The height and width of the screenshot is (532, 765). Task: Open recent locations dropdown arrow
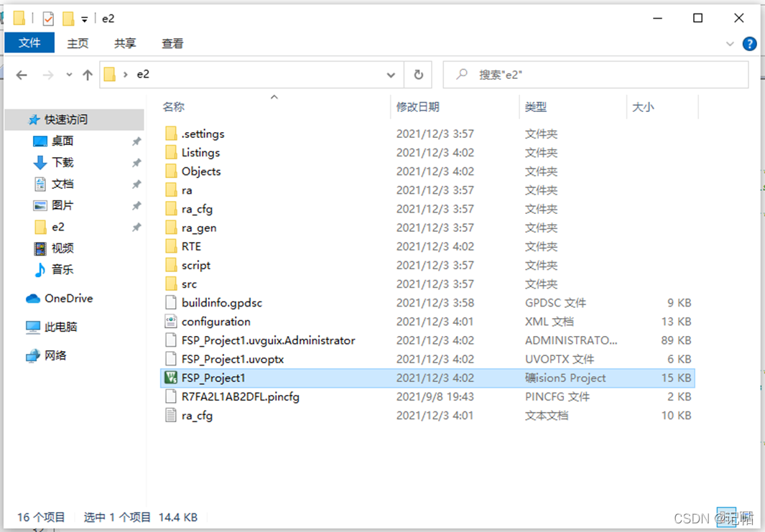click(x=69, y=75)
